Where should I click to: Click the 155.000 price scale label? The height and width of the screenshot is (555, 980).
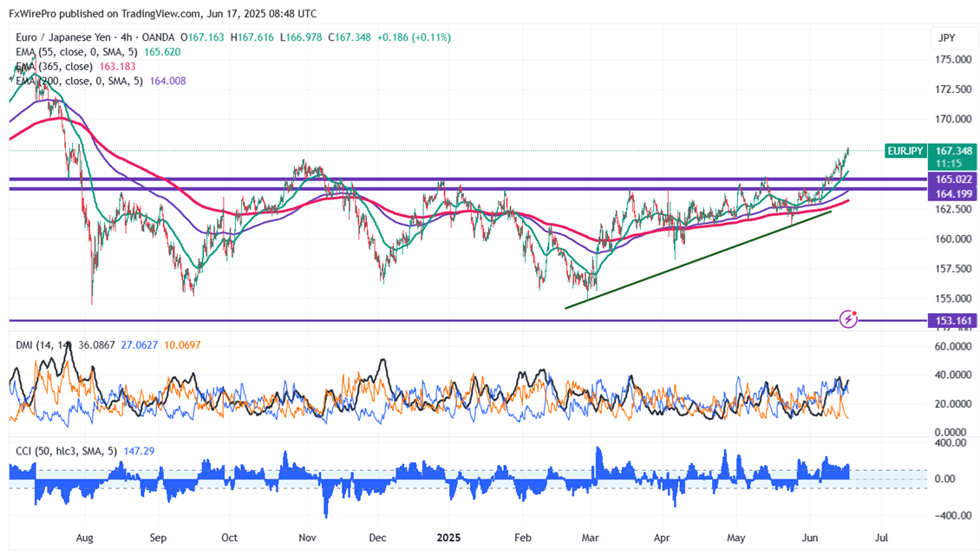tap(953, 298)
